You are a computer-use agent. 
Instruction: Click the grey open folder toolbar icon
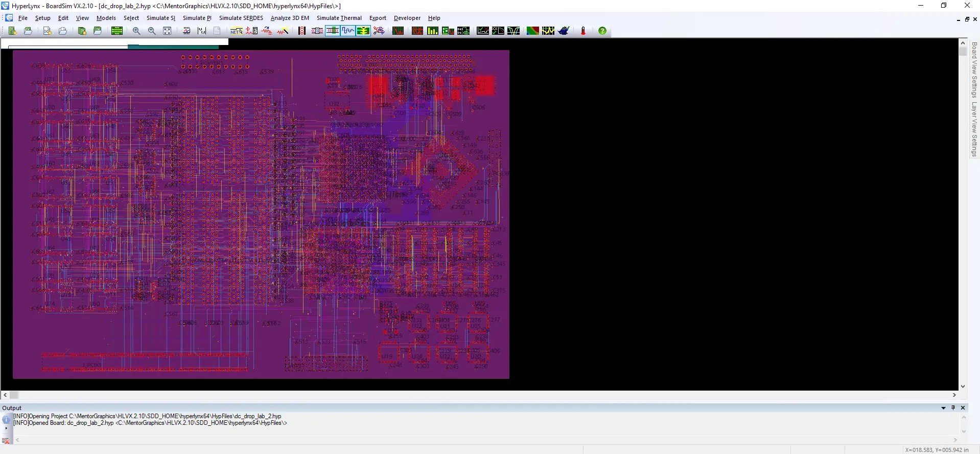click(x=62, y=31)
